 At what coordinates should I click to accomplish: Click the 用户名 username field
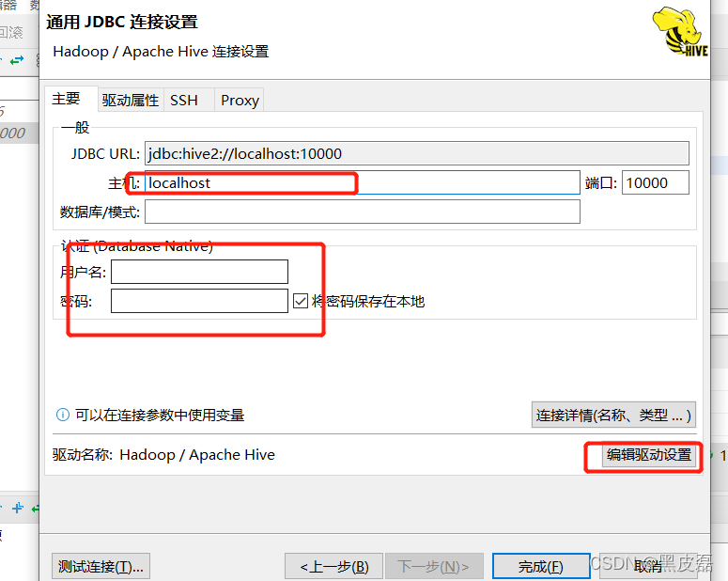(199, 272)
